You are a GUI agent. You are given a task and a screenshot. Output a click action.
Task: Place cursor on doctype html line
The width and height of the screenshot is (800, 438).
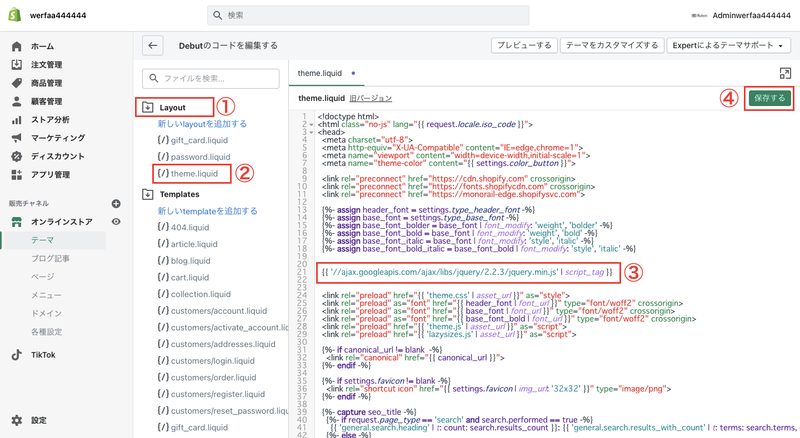click(348, 116)
